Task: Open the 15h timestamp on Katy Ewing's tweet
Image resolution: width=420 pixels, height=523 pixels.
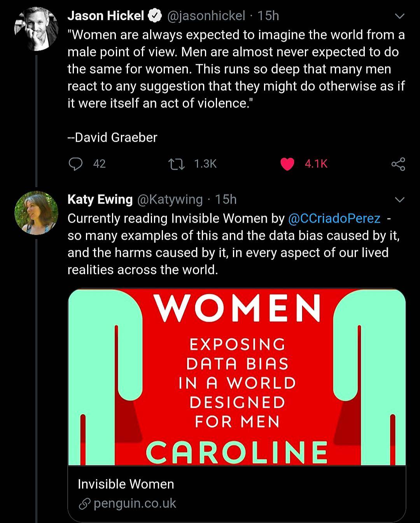Action: pyautogui.click(x=226, y=200)
